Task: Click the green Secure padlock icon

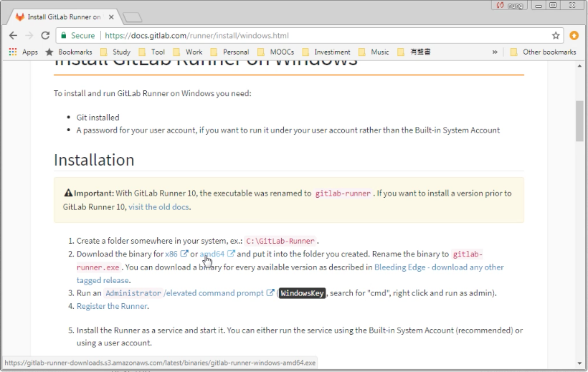Action: (x=64, y=36)
